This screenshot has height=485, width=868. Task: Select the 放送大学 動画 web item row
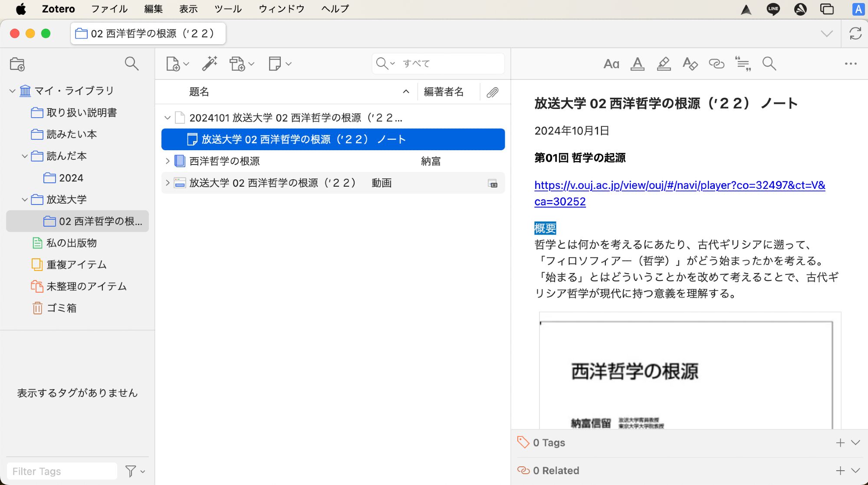(x=333, y=183)
